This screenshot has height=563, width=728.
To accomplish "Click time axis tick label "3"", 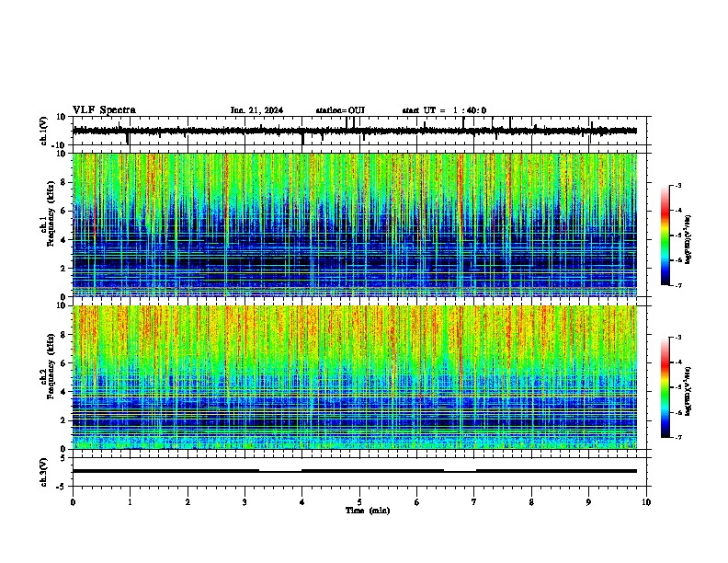I will coord(245,502).
